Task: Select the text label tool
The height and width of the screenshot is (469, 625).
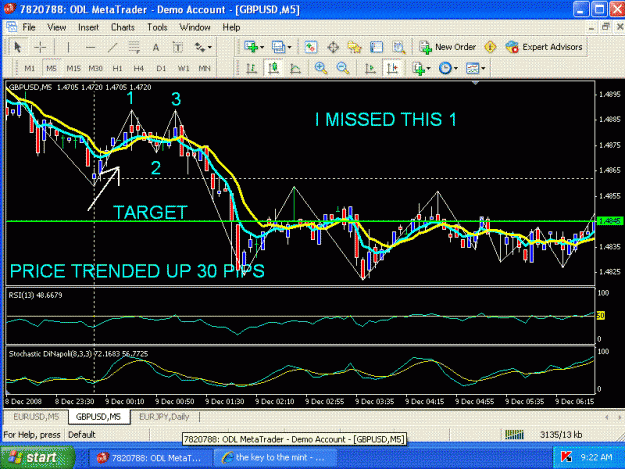Action: [x=178, y=47]
